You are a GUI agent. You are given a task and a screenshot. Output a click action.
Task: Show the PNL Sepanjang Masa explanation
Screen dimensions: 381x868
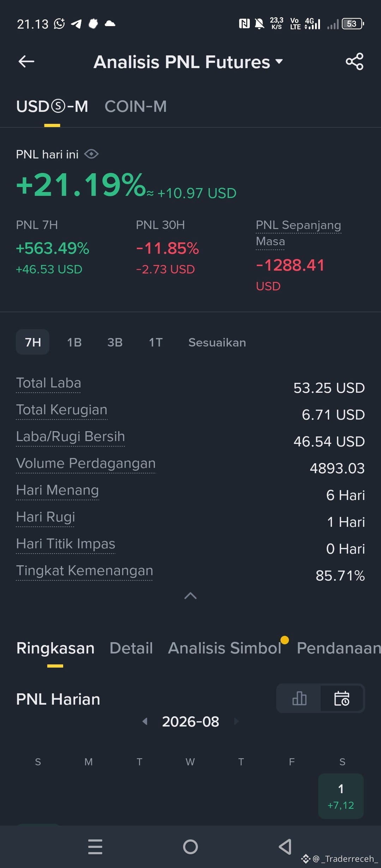298,233
